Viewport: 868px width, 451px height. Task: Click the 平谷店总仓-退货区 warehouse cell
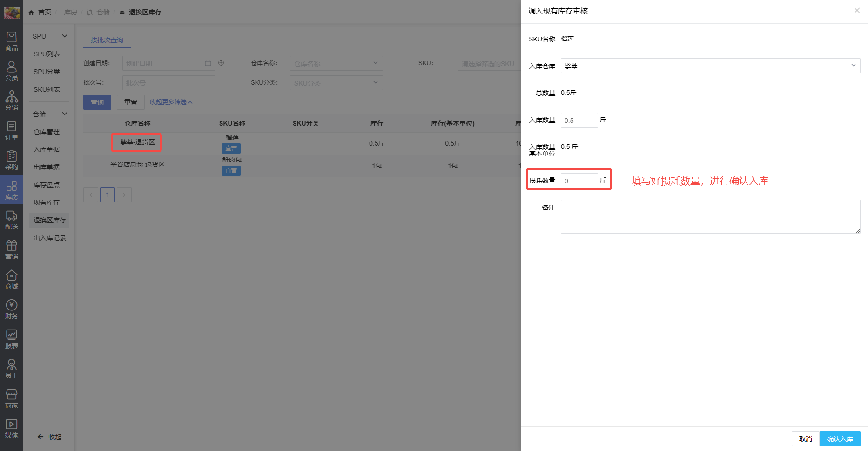tap(137, 164)
